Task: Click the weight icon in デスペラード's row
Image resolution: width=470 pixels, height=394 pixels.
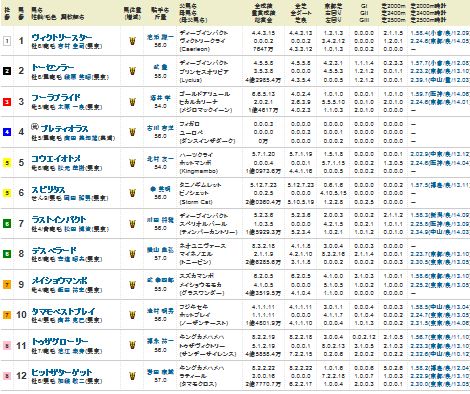Action: (x=132, y=254)
